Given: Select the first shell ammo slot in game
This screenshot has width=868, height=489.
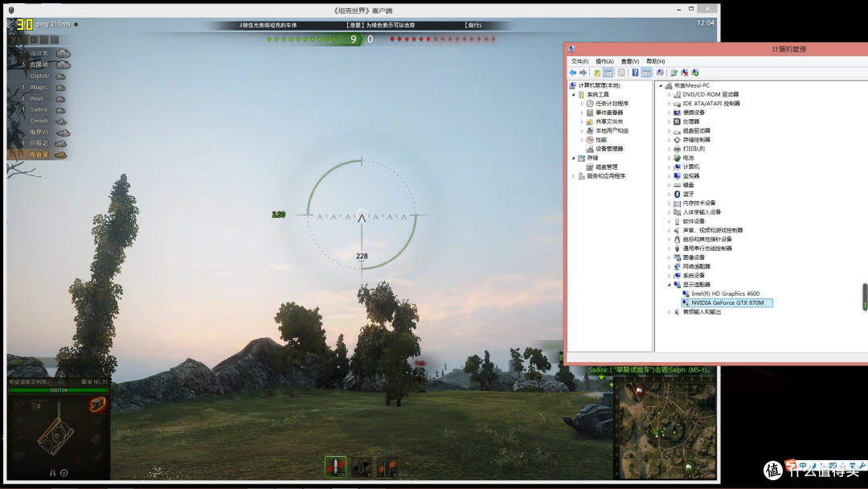Looking at the screenshot, I should coord(335,466).
